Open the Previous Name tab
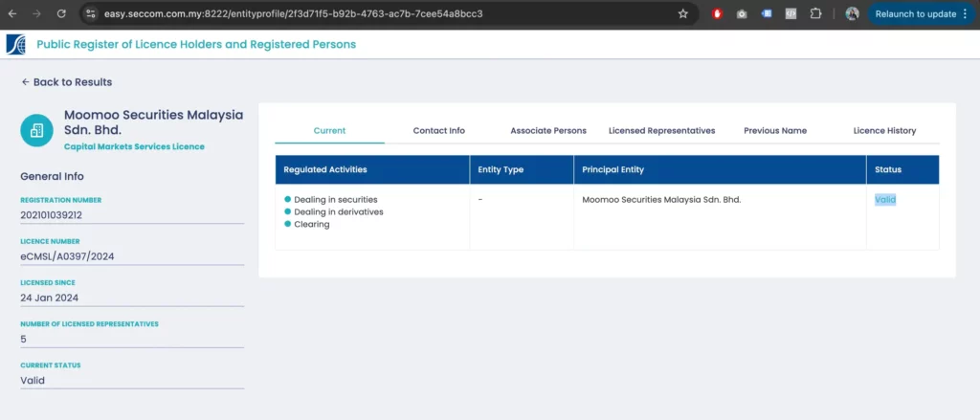This screenshot has height=420, width=980. pos(775,131)
